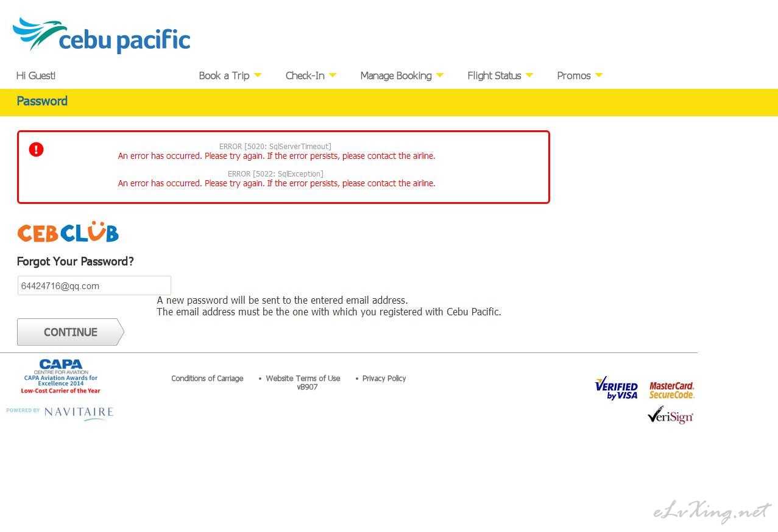The image size is (778, 532).
Task: Click the Hi Guest! greeting text
Action: pyautogui.click(x=36, y=75)
